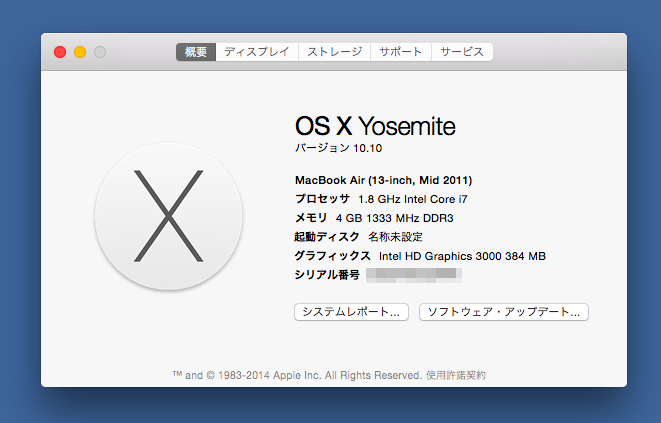Open the 使用許諾契約 license link
The image size is (661, 423).
click(x=456, y=375)
